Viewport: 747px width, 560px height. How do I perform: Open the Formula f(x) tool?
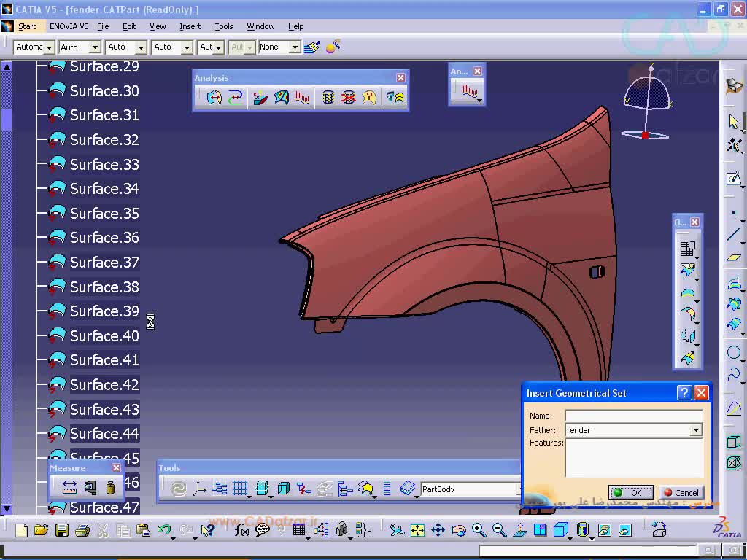coord(242,531)
